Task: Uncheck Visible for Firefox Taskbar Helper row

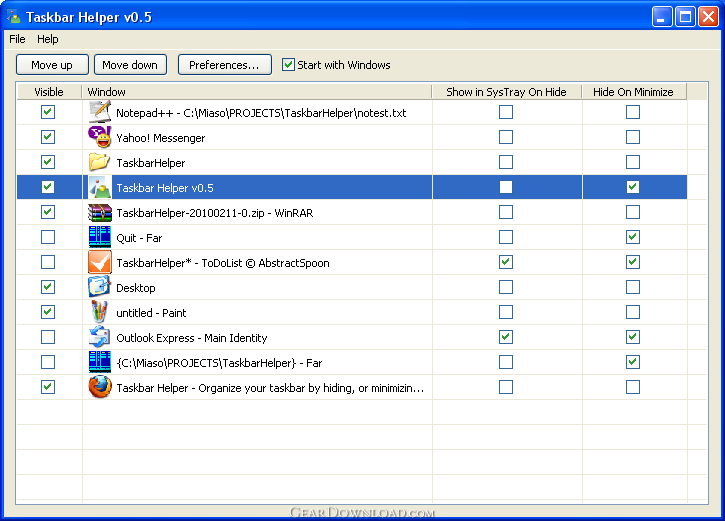Action: coord(48,387)
